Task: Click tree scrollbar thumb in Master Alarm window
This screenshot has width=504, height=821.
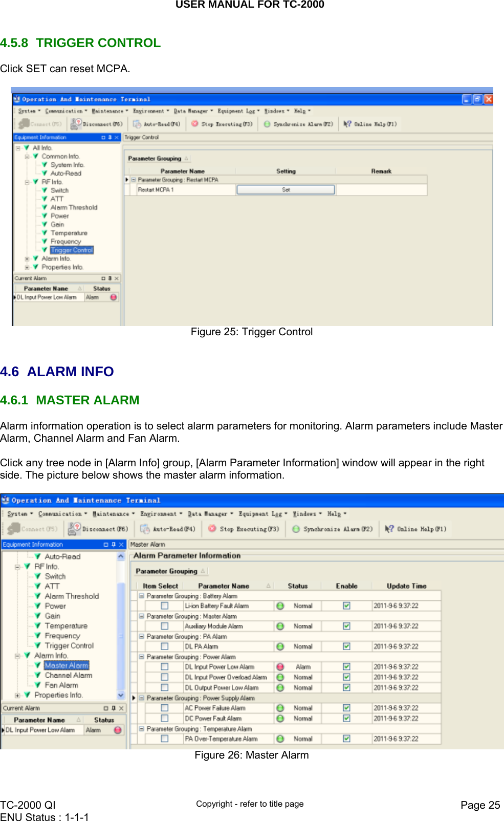Action: (121, 636)
